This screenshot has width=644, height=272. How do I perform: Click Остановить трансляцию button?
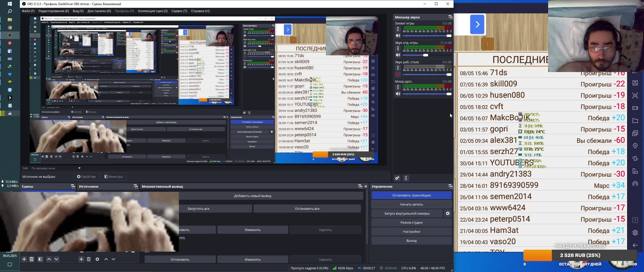[x=411, y=195]
